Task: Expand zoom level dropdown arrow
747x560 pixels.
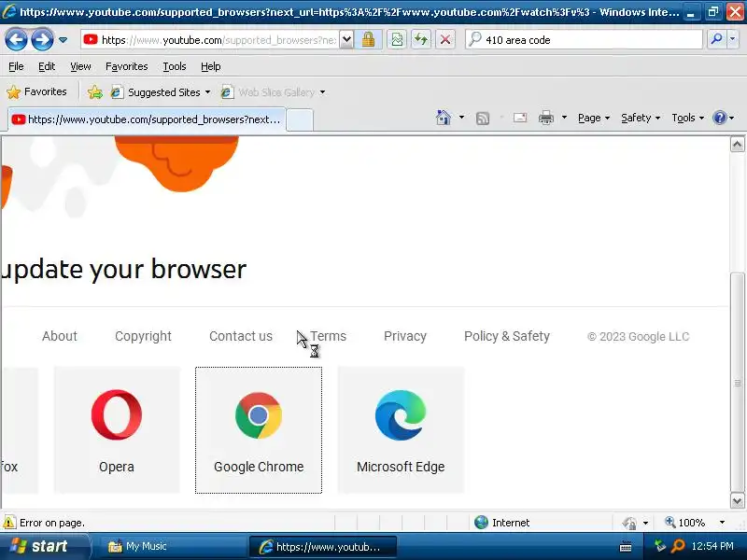Action: (x=722, y=523)
